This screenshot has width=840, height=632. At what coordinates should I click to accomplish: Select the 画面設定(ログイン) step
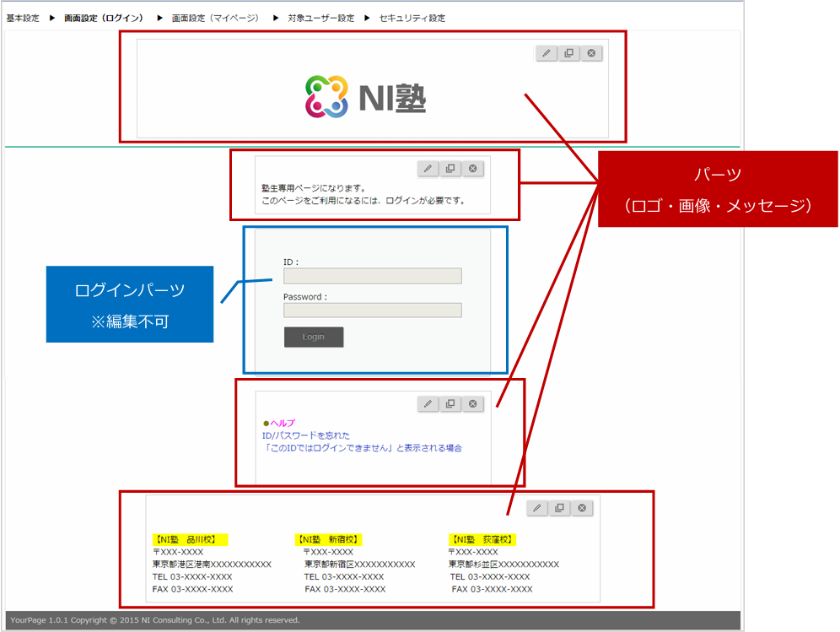tap(104, 18)
